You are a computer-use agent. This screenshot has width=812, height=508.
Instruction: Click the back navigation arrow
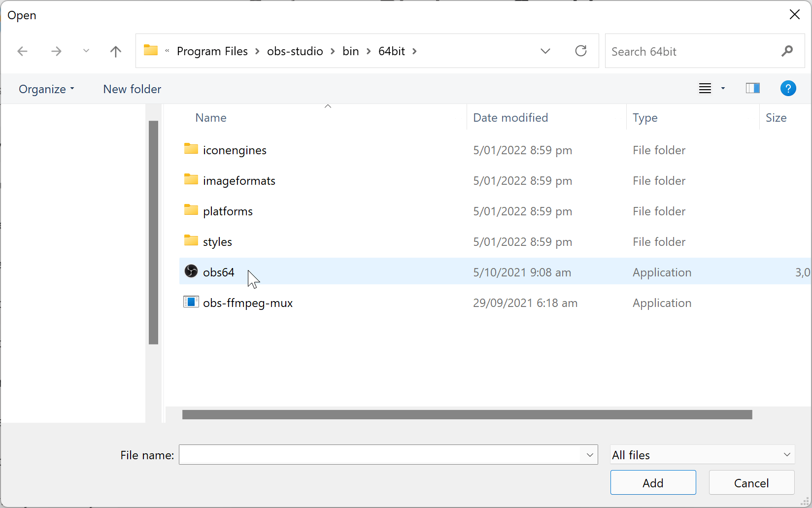[x=22, y=51]
